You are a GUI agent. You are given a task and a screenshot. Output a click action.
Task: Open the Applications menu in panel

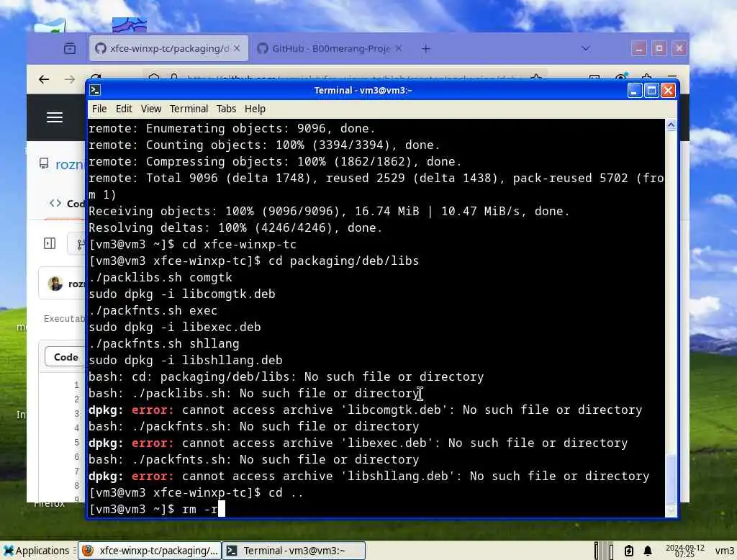click(36, 551)
